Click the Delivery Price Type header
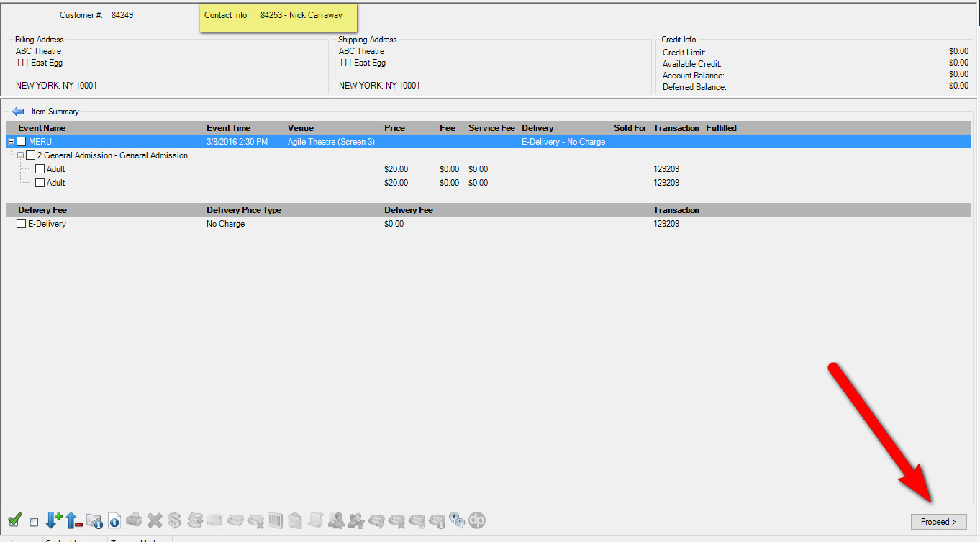This screenshot has width=980, height=542. 244,210
